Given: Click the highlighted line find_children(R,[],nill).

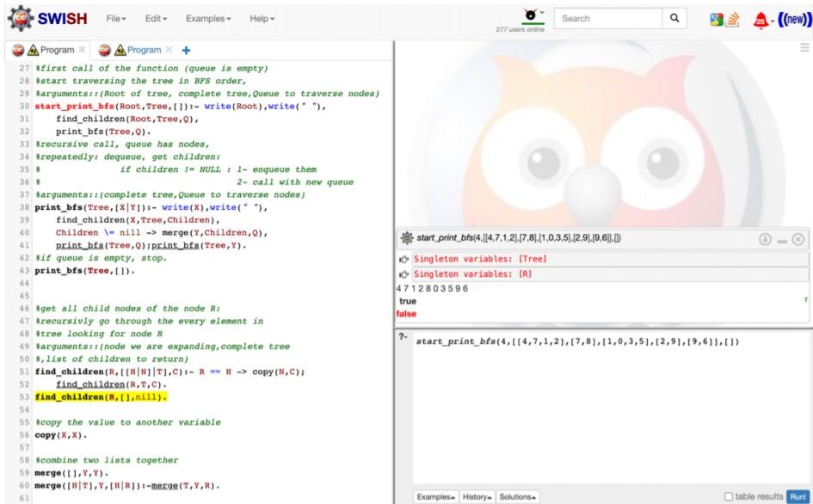Looking at the screenshot, I should (x=102, y=397).
